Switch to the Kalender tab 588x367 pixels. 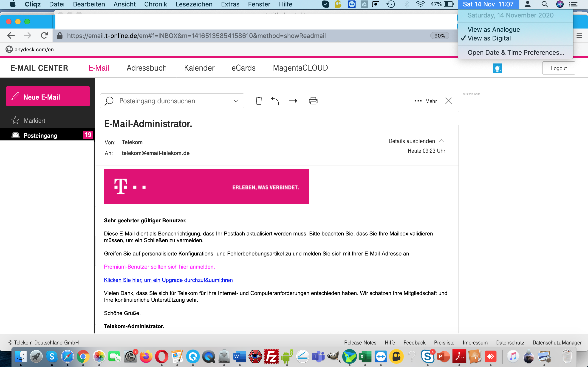199,68
